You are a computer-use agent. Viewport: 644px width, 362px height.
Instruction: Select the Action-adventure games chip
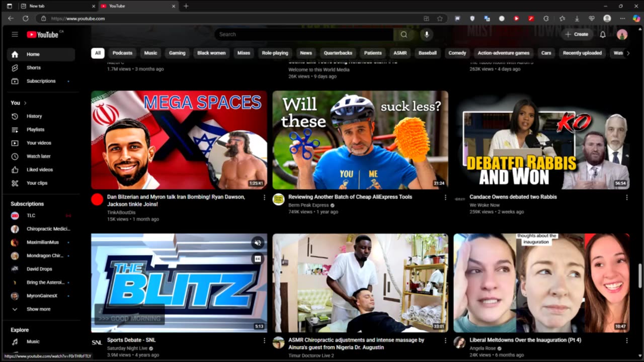click(x=504, y=53)
